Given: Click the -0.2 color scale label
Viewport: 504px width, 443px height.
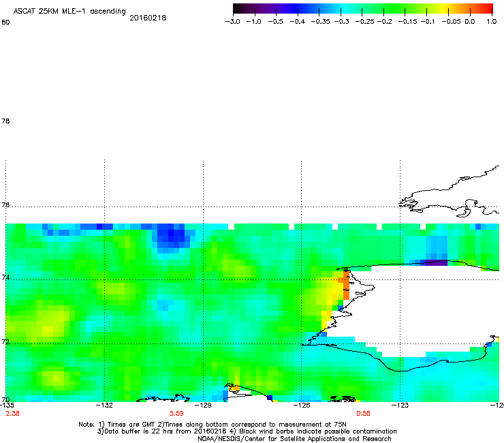Looking at the screenshot, I should (384, 22).
